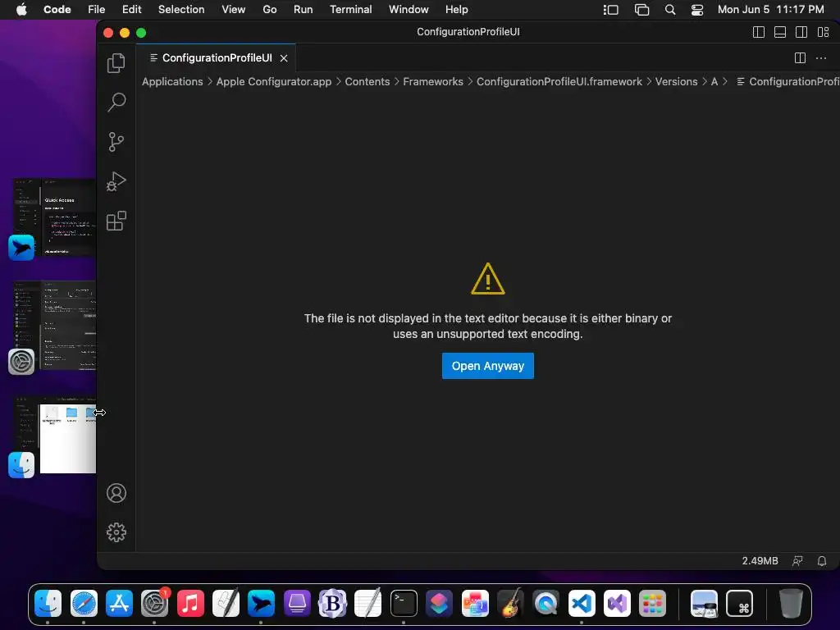Click the date and time in menu bar
Image resolution: width=840 pixels, height=630 pixels.
771,10
